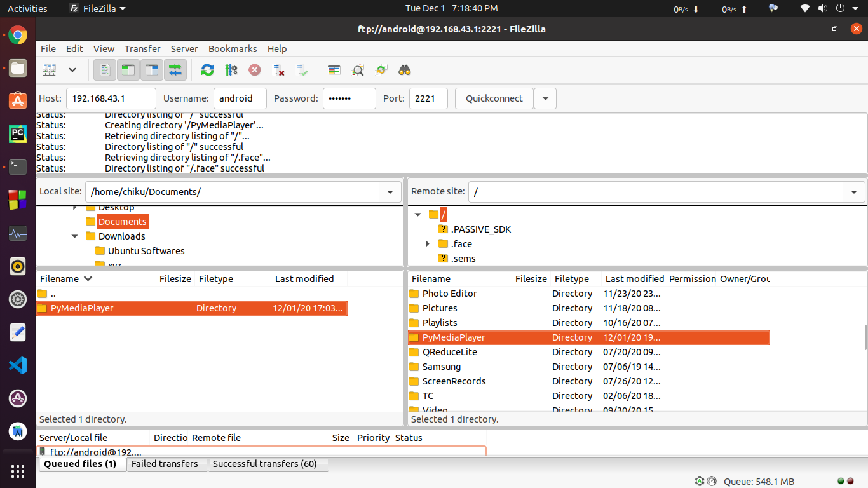The height and width of the screenshot is (488, 868).
Task: Open the Site Manager
Action: 50,70
